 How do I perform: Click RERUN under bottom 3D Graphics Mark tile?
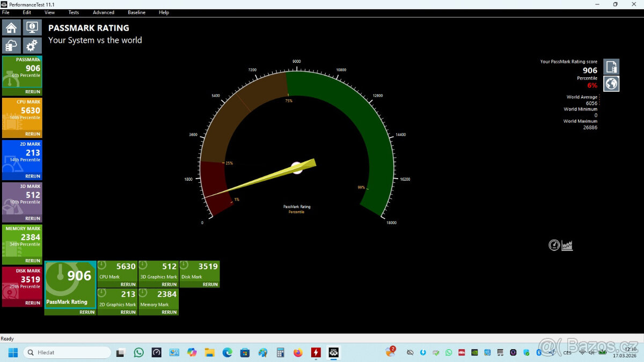[x=169, y=284]
